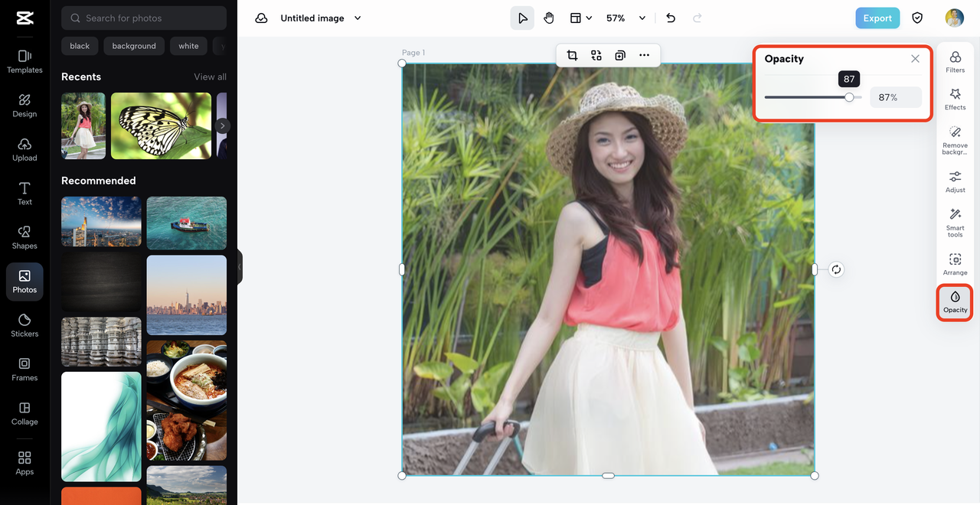The height and width of the screenshot is (505, 980).
Task: Select the woman photo on canvas
Action: point(608,269)
